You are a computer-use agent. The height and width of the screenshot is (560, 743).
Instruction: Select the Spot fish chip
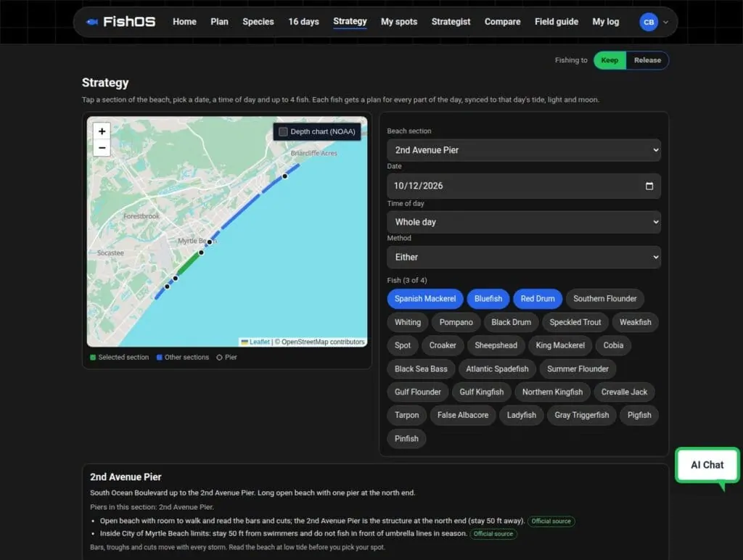(402, 345)
